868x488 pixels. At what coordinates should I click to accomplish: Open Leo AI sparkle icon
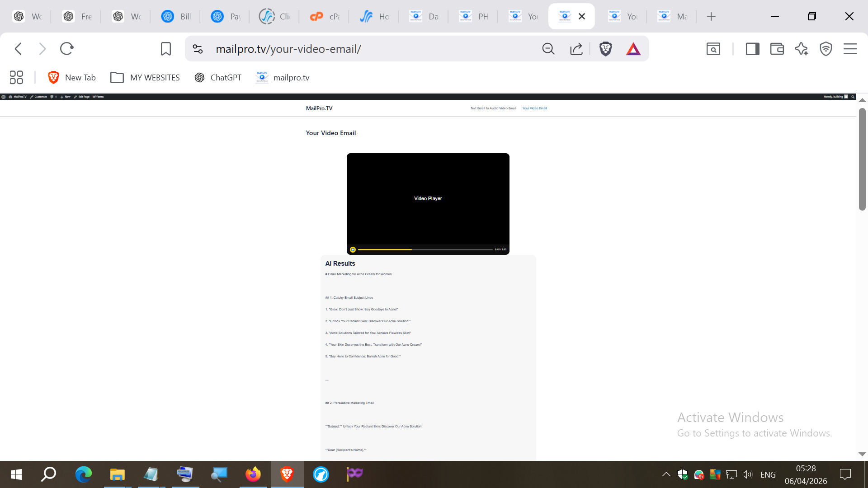point(801,49)
